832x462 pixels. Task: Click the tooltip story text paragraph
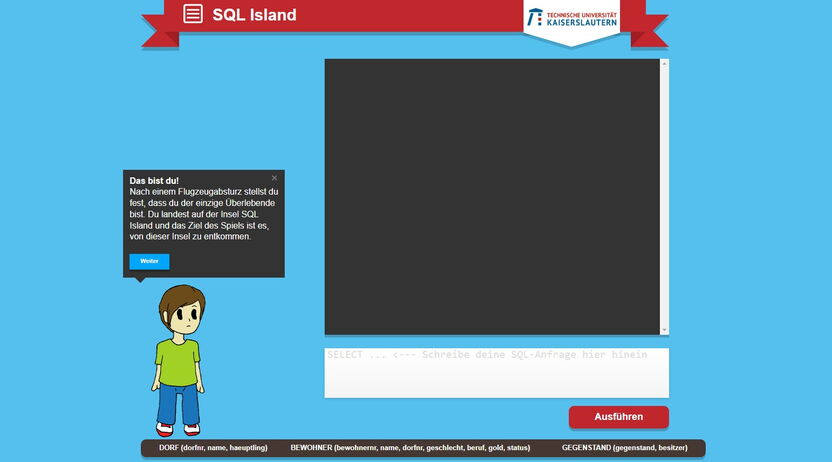pyautogui.click(x=204, y=214)
